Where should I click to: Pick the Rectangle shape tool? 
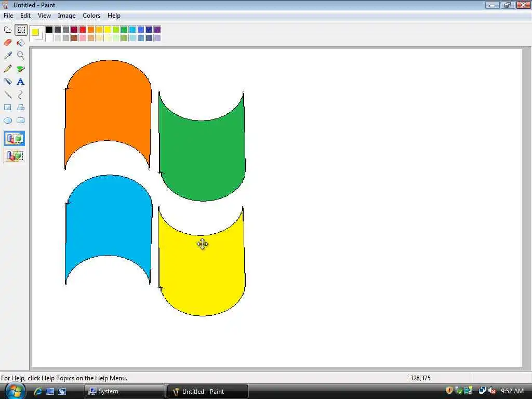point(8,107)
